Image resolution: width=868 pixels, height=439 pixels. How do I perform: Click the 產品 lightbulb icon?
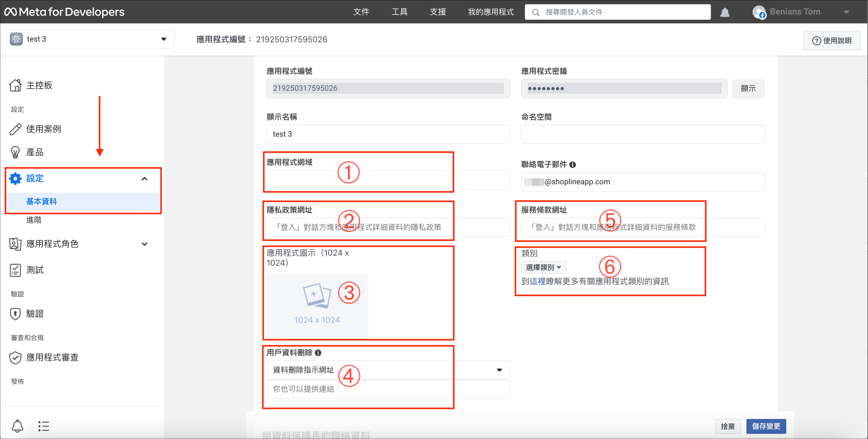[x=15, y=152]
